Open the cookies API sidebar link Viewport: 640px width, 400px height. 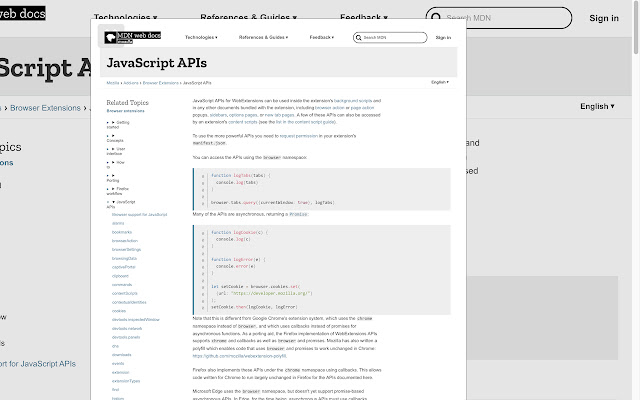[x=119, y=311]
